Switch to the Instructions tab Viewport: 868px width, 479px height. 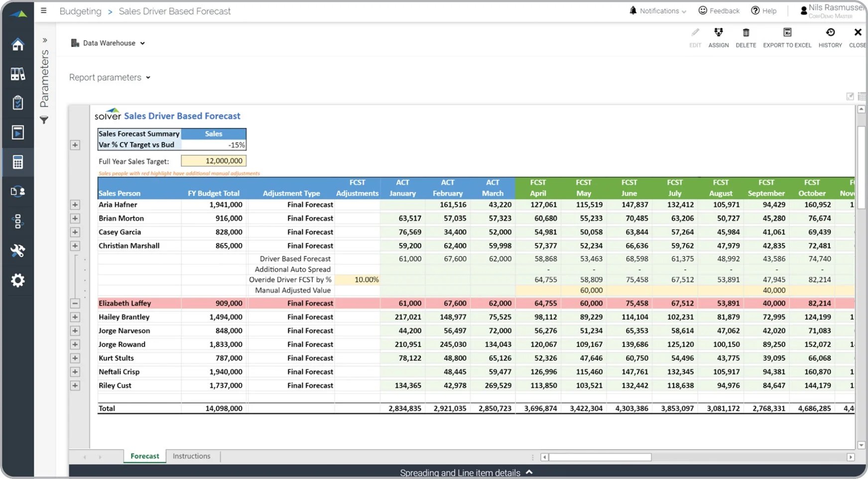(191, 456)
